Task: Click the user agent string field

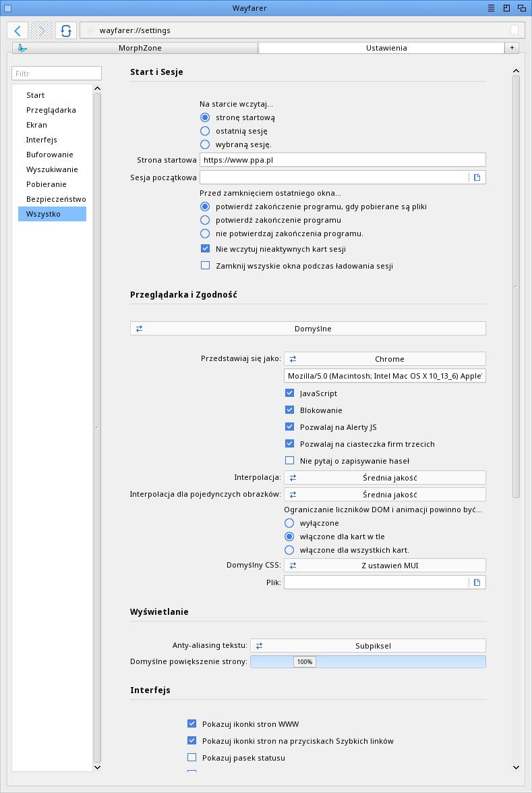Action: click(385, 376)
